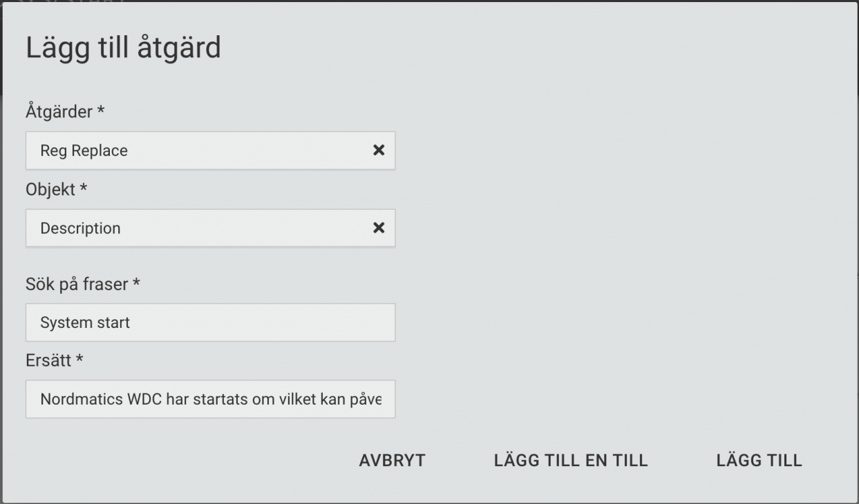Click the Ersätt * label
Image resolution: width=859 pixels, height=504 pixels.
tap(55, 360)
